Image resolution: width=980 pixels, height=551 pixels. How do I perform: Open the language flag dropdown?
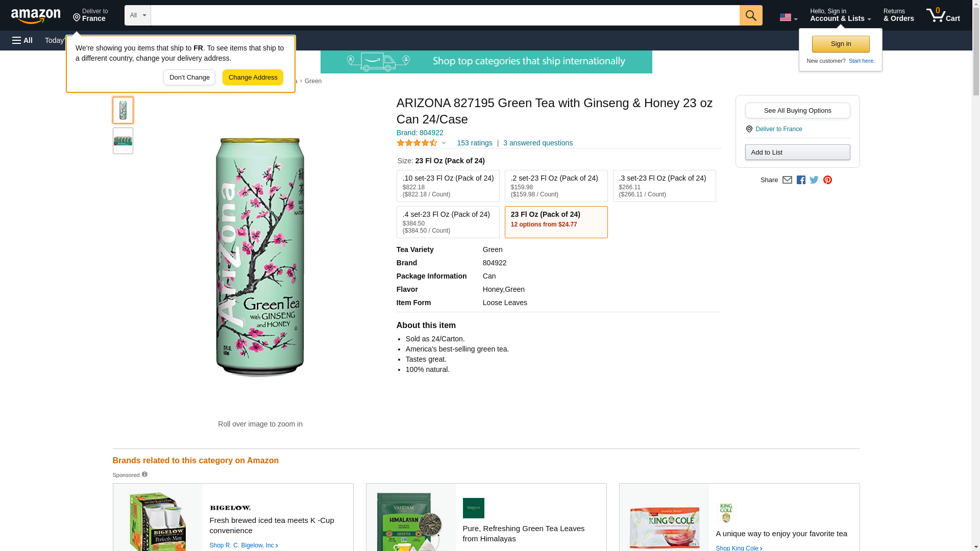tap(788, 17)
